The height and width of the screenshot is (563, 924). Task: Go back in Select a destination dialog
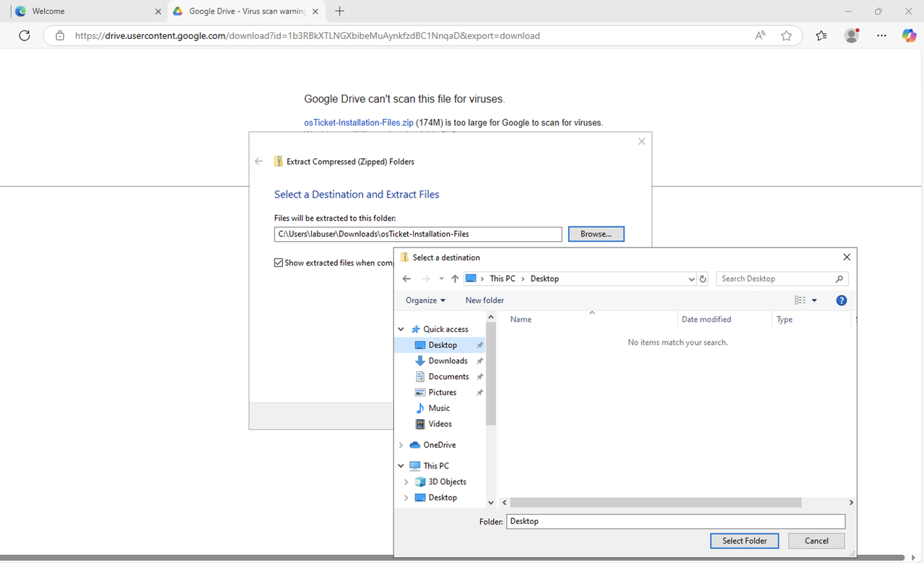coord(406,279)
